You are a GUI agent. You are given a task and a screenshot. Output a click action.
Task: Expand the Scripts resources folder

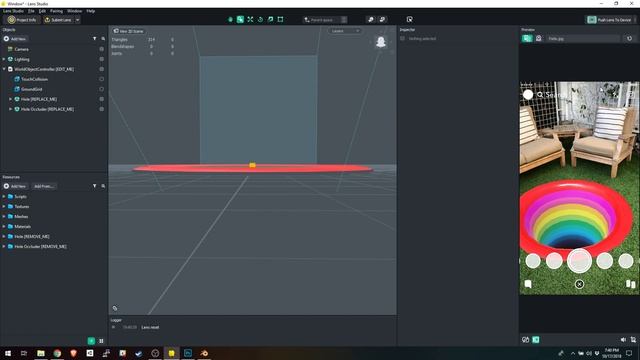[x=4, y=196]
